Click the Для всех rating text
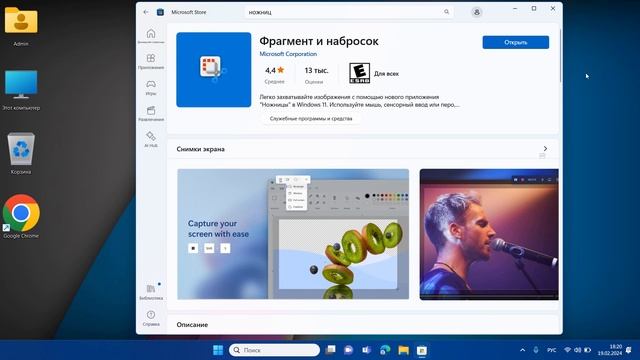The height and width of the screenshot is (360, 640). click(386, 74)
